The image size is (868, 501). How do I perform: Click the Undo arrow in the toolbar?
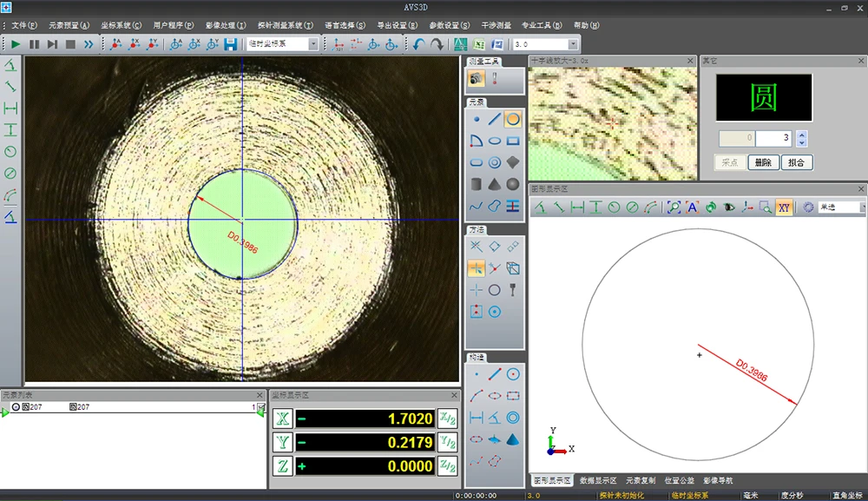419,44
